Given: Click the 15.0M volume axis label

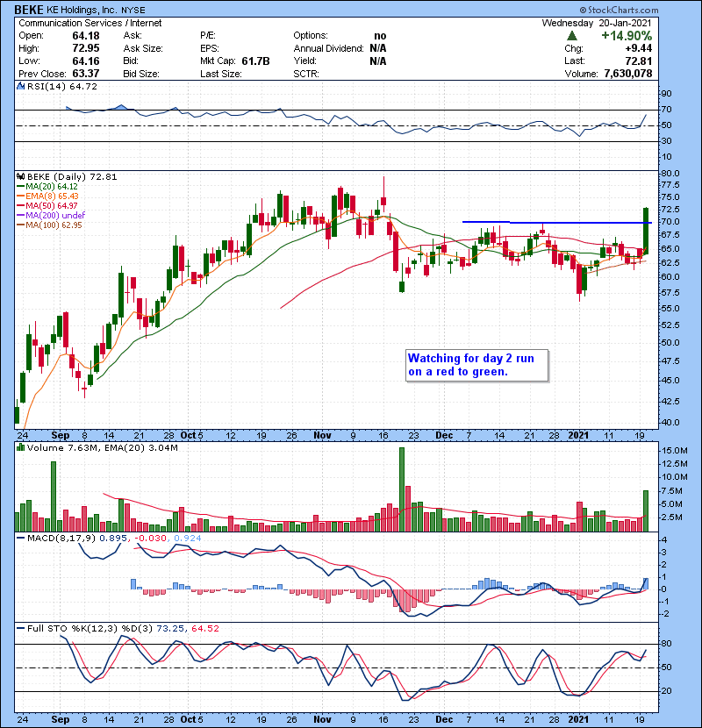Looking at the screenshot, I should (675, 451).
